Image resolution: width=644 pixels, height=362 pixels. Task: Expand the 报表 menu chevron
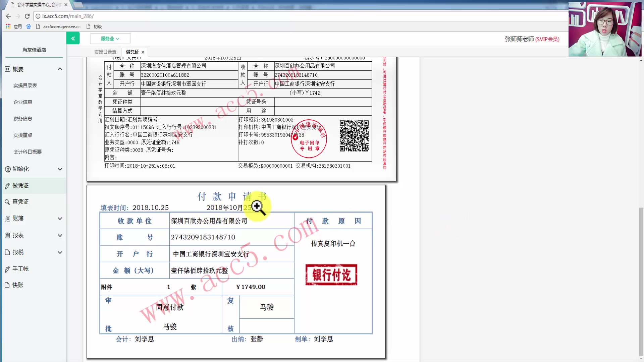[60, 235]
